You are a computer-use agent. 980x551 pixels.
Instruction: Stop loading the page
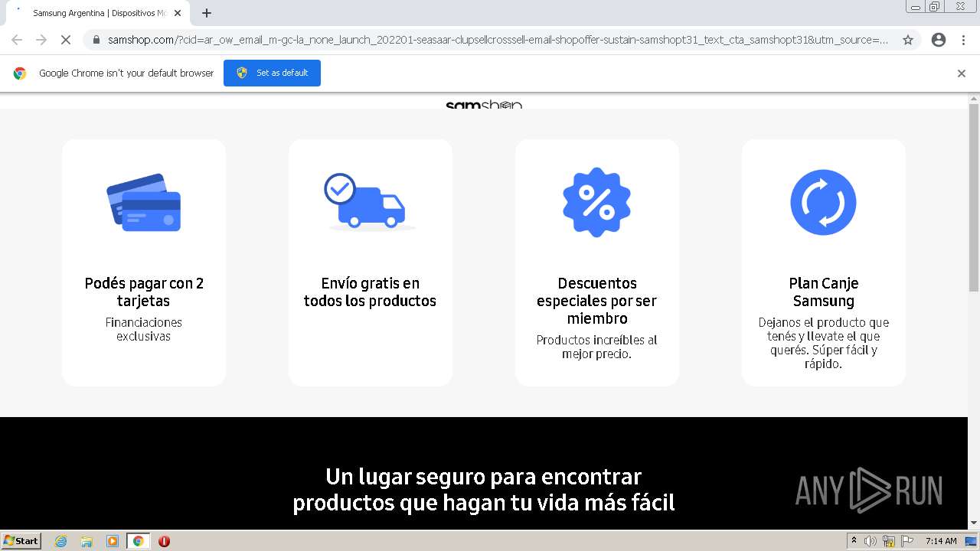[x=65, y=40]
